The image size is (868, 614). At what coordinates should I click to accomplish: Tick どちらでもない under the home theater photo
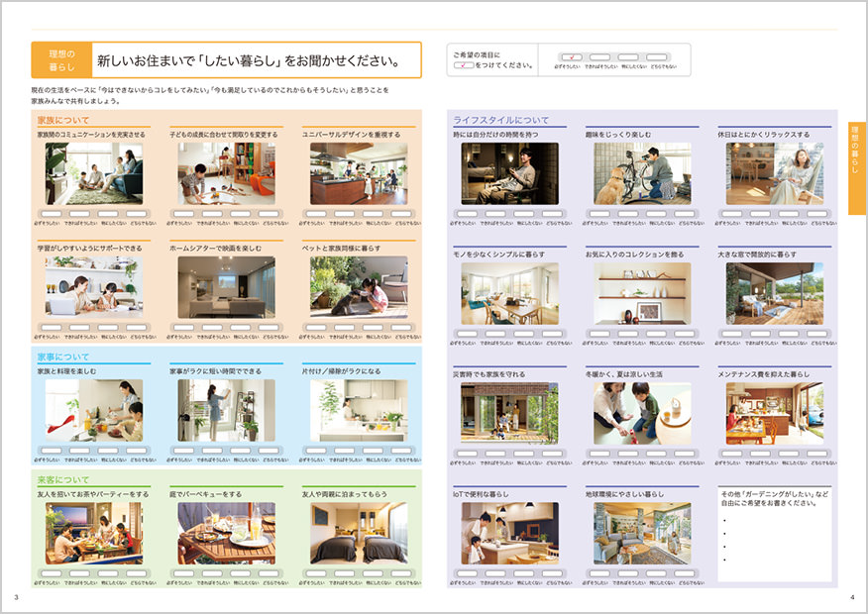(269, 326)
